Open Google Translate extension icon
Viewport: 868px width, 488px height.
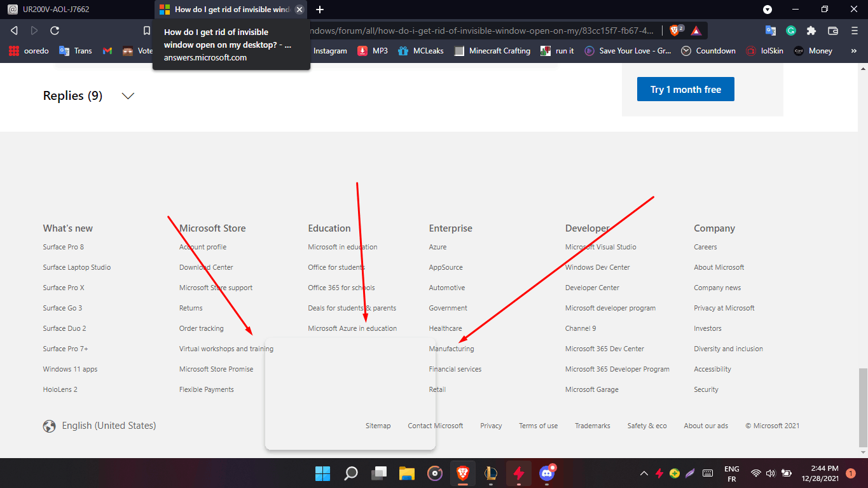coord(771,31)
